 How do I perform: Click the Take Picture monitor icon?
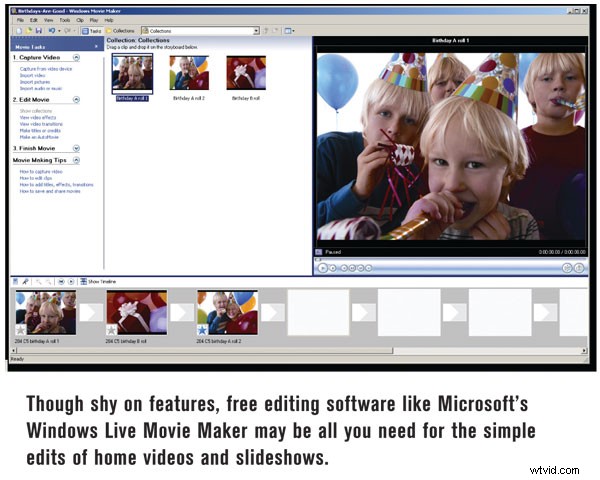tap(579, 268)
